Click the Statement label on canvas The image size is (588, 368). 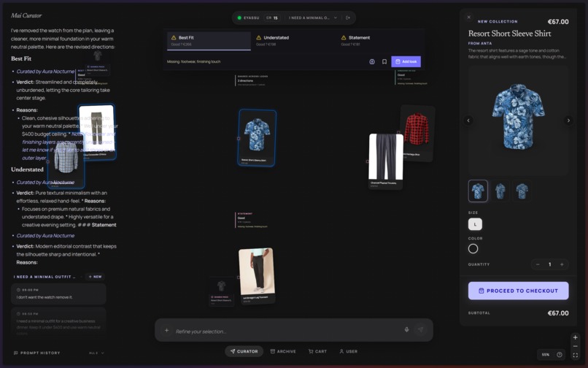point(245,214)
